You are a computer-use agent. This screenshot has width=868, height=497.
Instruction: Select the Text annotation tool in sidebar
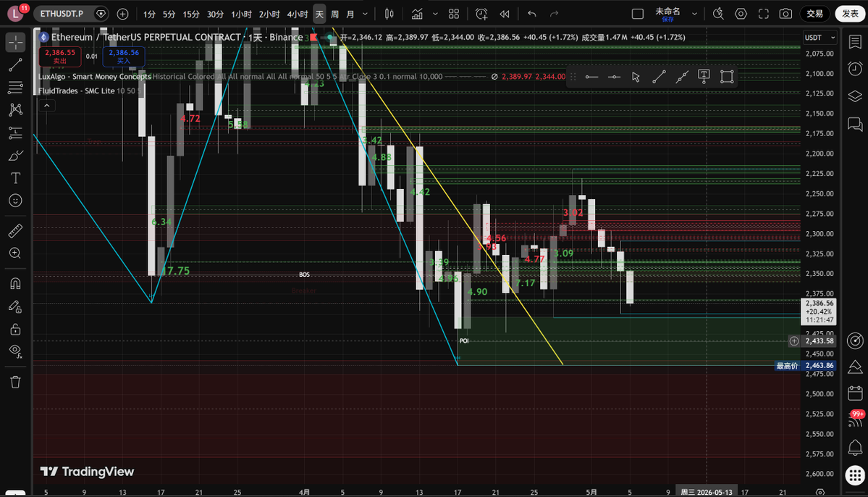pos(15,177)
